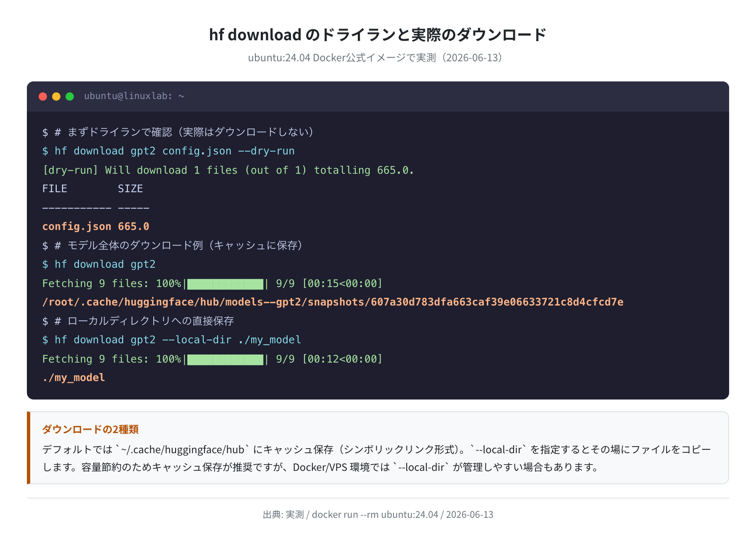This screenshot has width=756, height=538.
Task: Click the config.json 665.0 output row
Action: coord(96,227)
